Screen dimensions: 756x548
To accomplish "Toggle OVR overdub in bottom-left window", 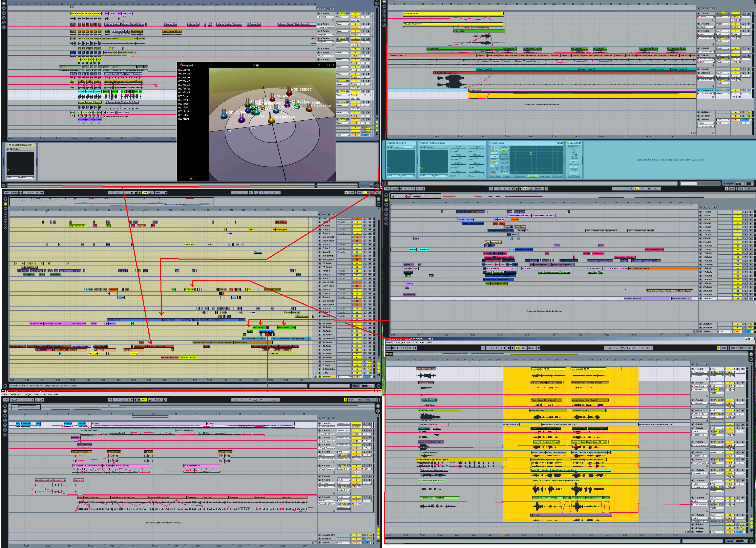I will [x=144, y=400].
